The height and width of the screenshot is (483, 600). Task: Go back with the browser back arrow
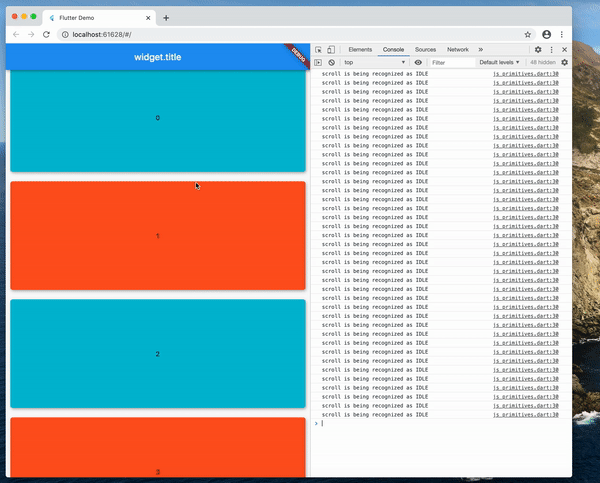click(x=16, y=34)
